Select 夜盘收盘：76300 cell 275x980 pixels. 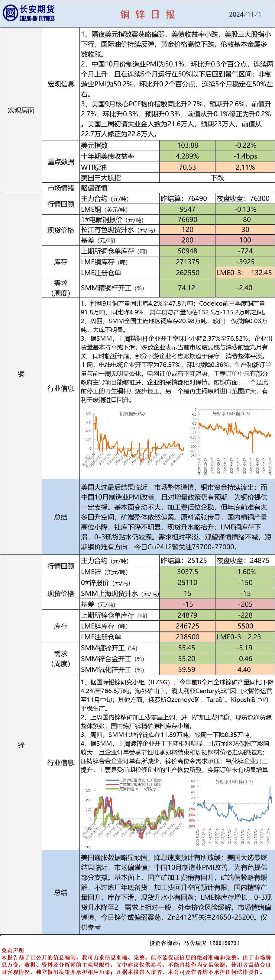(x=245, y=199)
